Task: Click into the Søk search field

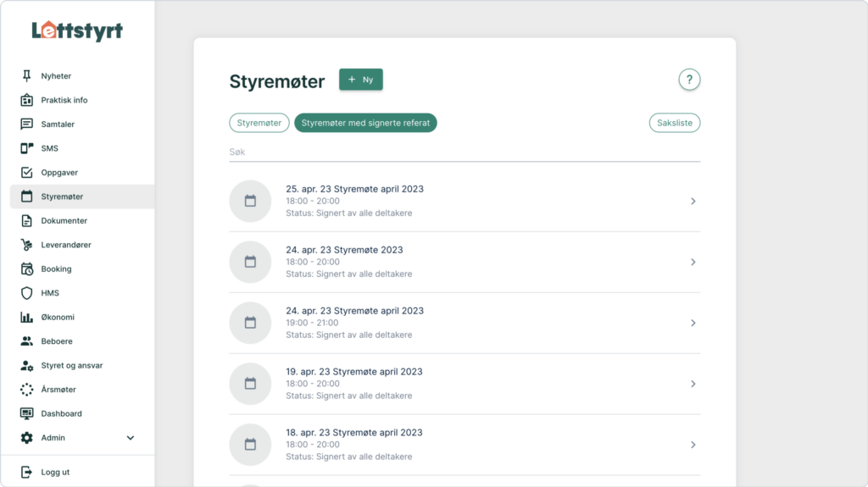Action: click(x=464, y=152)
